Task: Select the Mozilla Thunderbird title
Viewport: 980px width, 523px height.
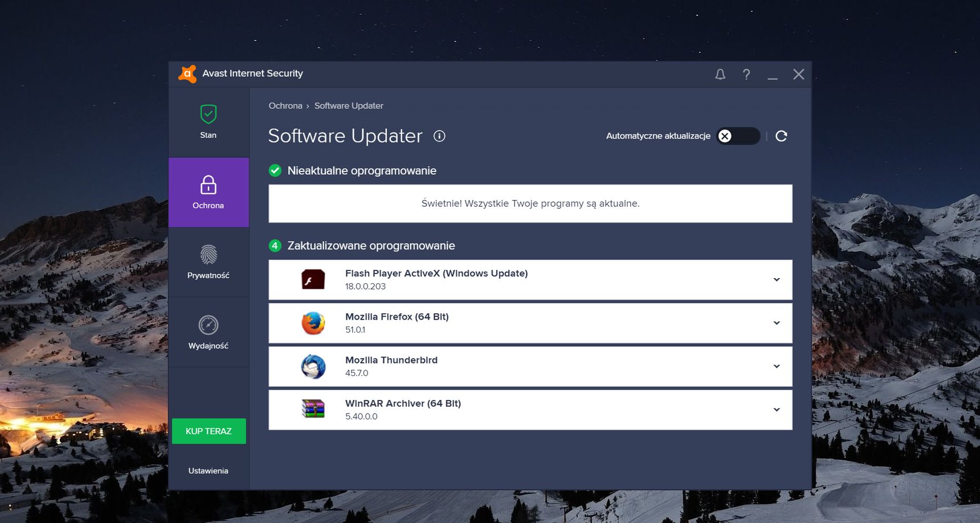Action: tap(391, 360)
